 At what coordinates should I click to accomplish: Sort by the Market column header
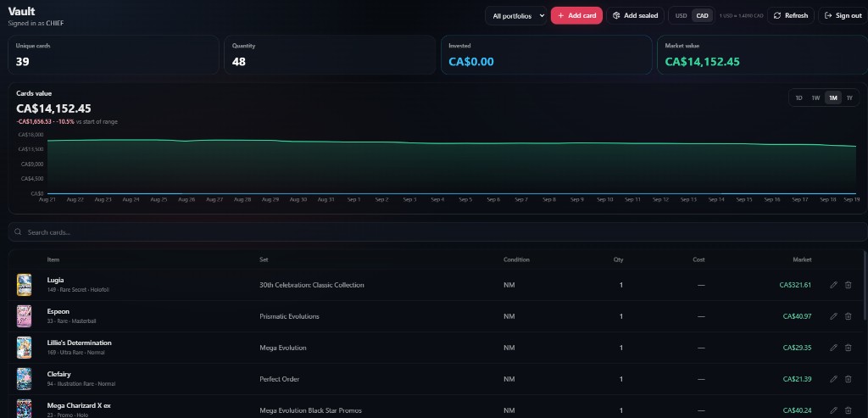click(x=802, y=259)
